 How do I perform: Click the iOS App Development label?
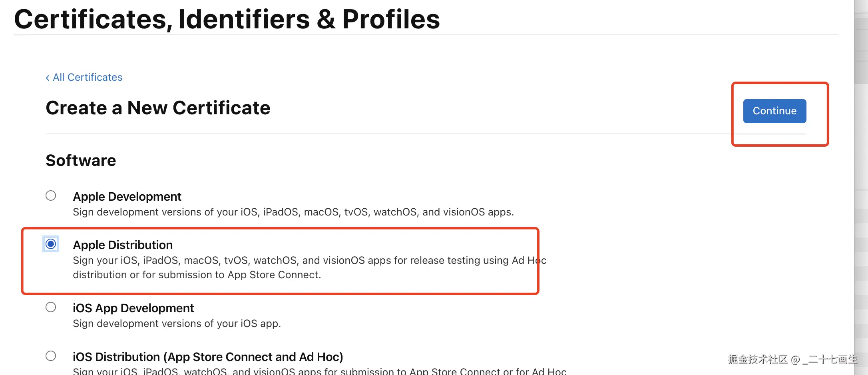[133, 308]
